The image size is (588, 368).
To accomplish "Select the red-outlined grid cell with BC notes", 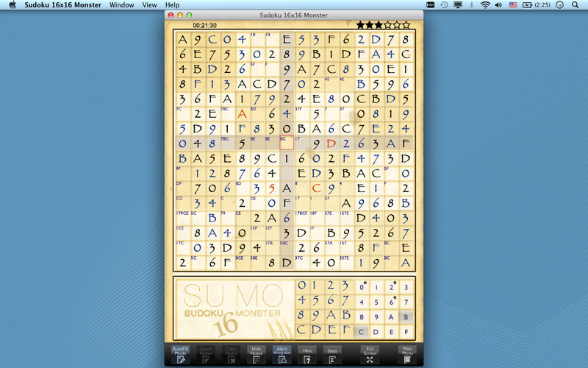I will click(287, 143).
